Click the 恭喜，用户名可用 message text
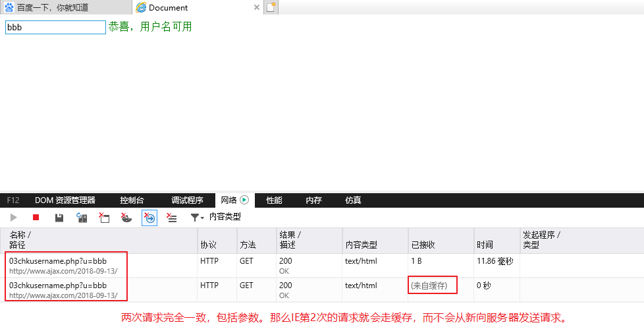Image resolution: width=644 pixels, height=331 pixels. click(150, 27)
